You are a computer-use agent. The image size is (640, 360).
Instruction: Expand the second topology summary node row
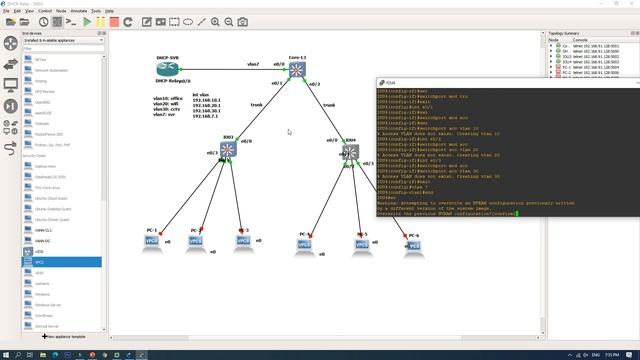pyautogui.click(x=551, y=51)
